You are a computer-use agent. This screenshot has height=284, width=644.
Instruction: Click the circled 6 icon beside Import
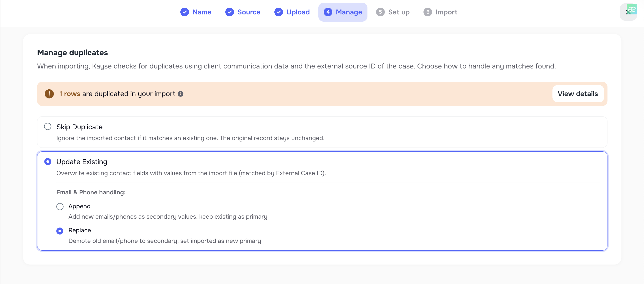pyautogui.click(x=428, y=12)
